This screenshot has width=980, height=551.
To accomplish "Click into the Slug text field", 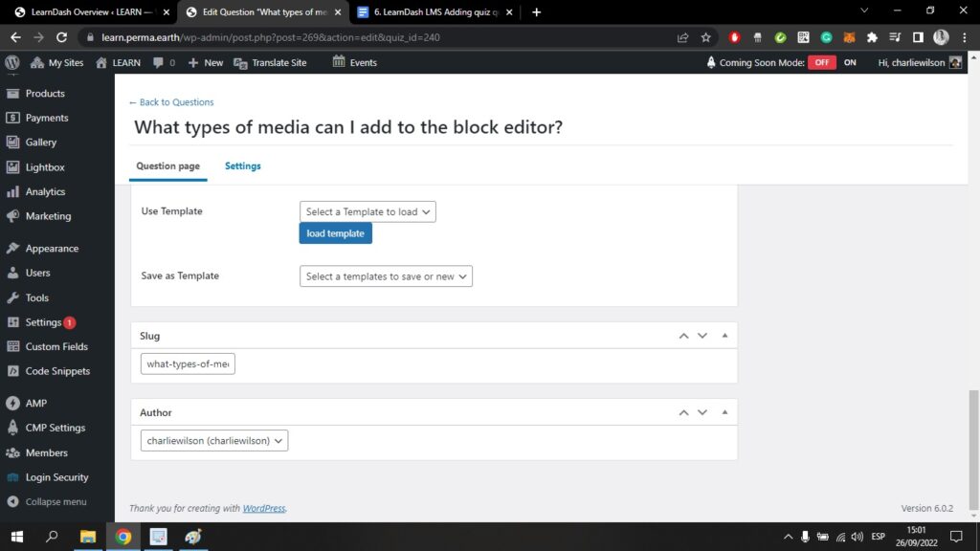I will coord(188,364).
